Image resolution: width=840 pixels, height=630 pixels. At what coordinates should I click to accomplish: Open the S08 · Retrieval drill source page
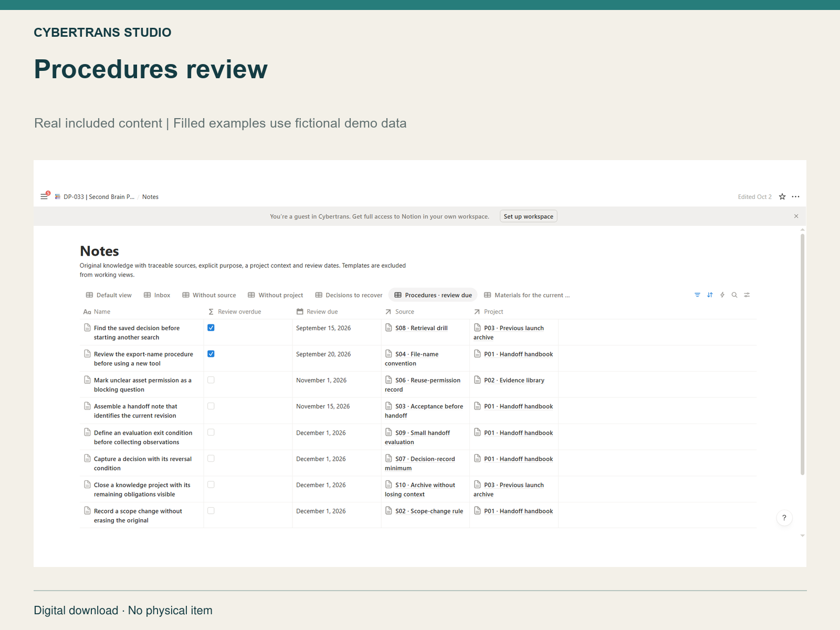416,328
